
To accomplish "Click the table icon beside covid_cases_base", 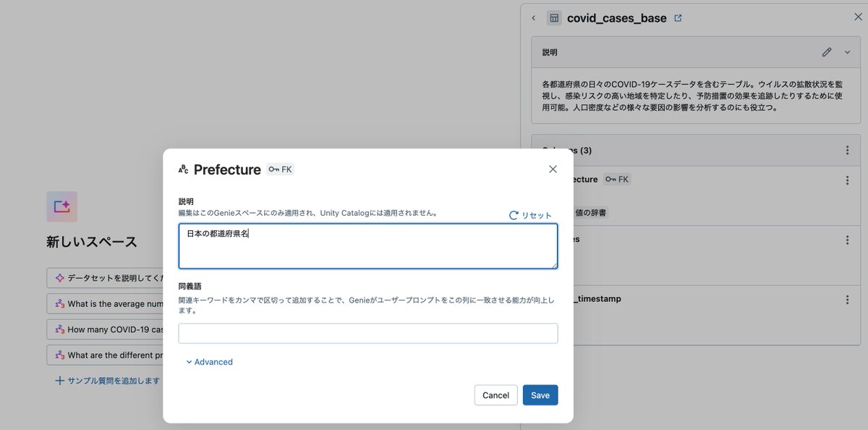I will 554,18.
